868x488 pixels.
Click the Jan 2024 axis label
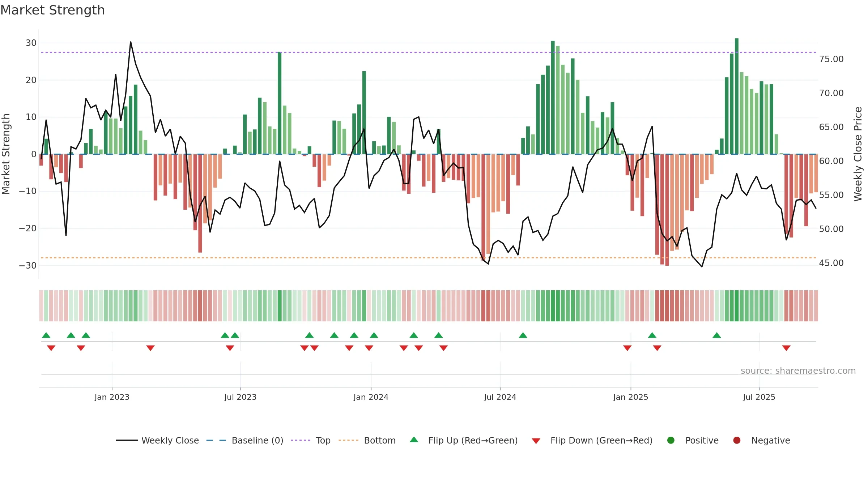[371, 397]
